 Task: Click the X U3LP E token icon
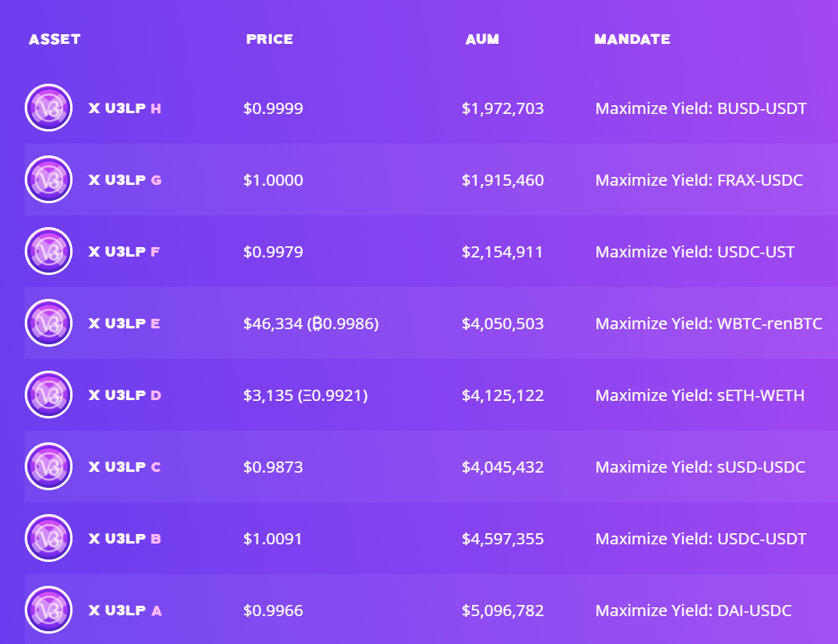coord(49,323)
